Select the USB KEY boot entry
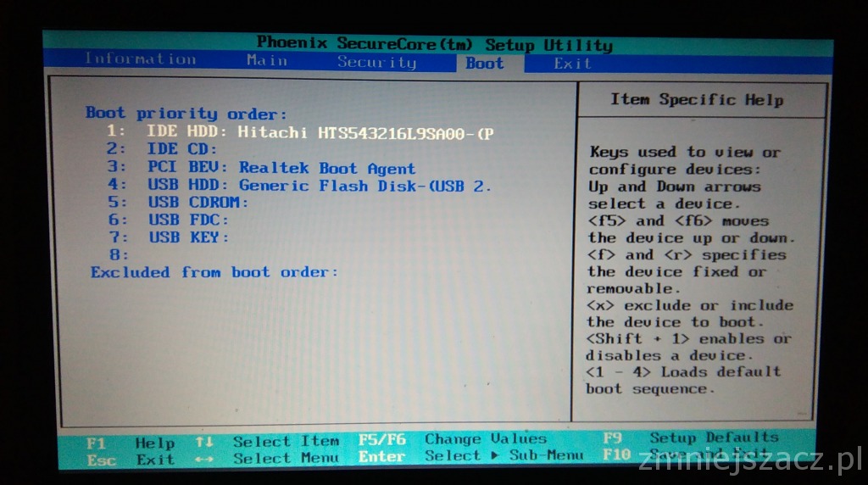This screenshot has height=485, width=868. point(169,237)
